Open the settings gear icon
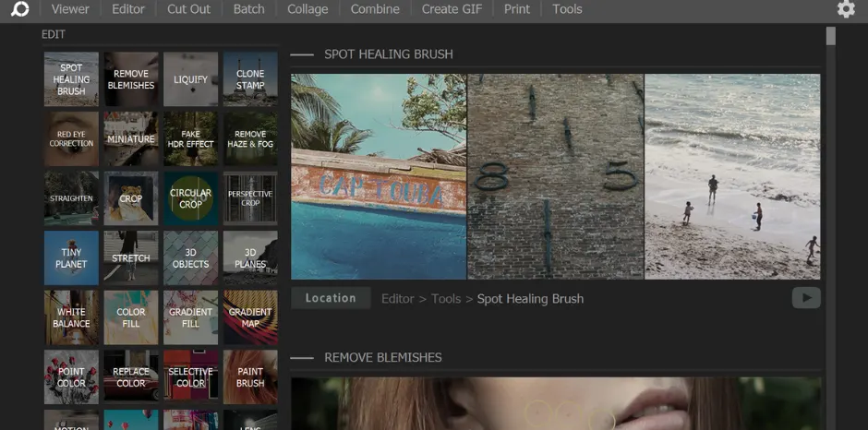The width and height of the screenshot is (868, 430). [846, 9]
